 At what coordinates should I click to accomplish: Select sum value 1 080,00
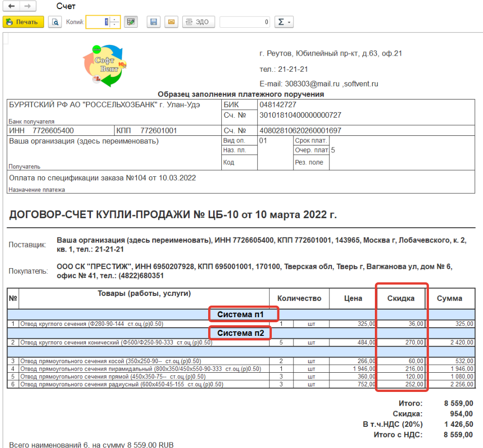tap(462, 377)
